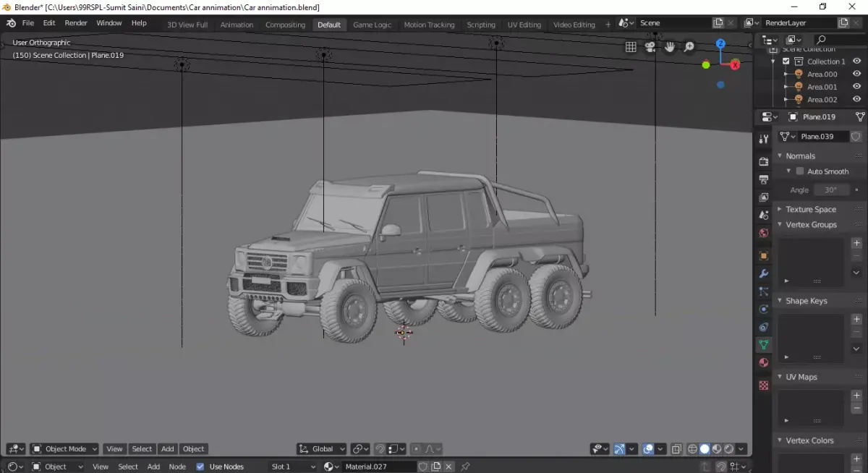Open the File menu
This screenshot has width=868, height=473.
tap(28, 23)
